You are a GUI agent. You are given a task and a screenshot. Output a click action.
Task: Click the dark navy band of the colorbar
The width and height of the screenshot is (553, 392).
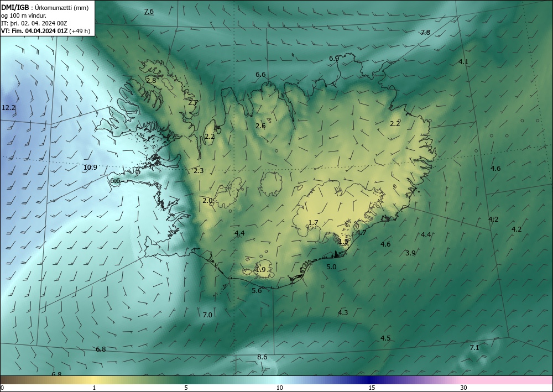[x=369, y=380]
